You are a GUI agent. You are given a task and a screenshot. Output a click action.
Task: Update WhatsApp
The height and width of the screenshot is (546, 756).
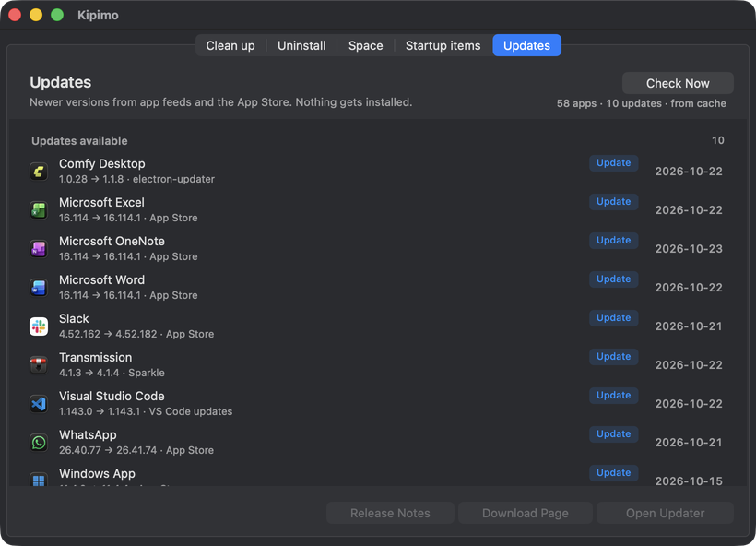613,434
